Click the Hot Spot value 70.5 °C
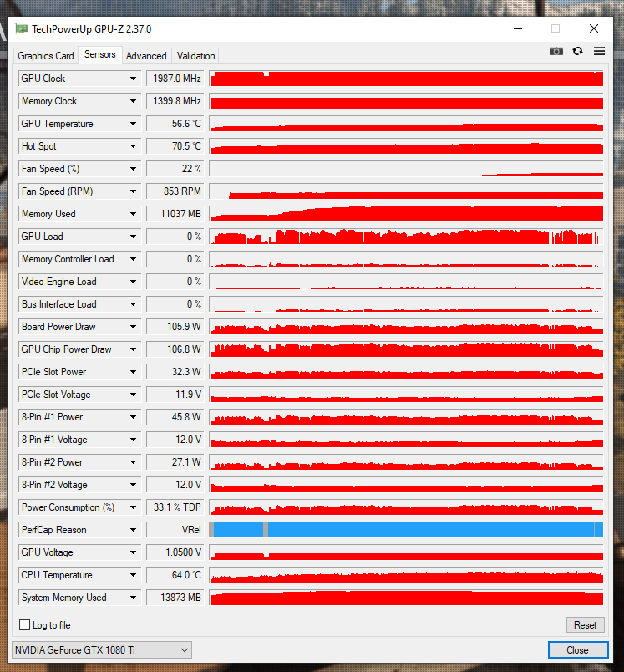Viewport: 624px width, 672px height. (175, 146)
